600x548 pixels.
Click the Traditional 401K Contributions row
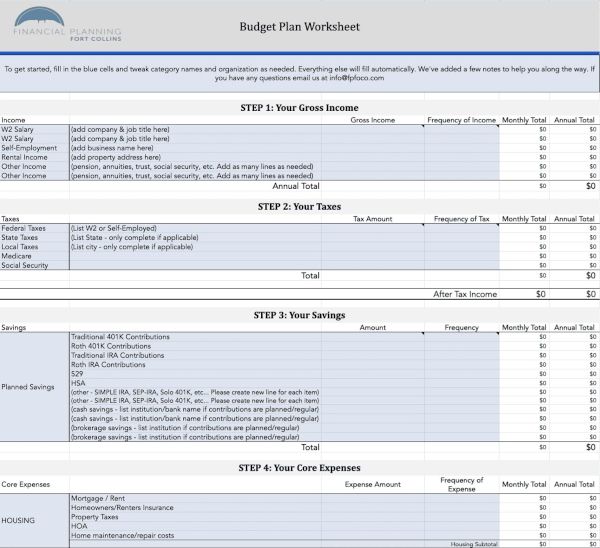click(196, 337)
